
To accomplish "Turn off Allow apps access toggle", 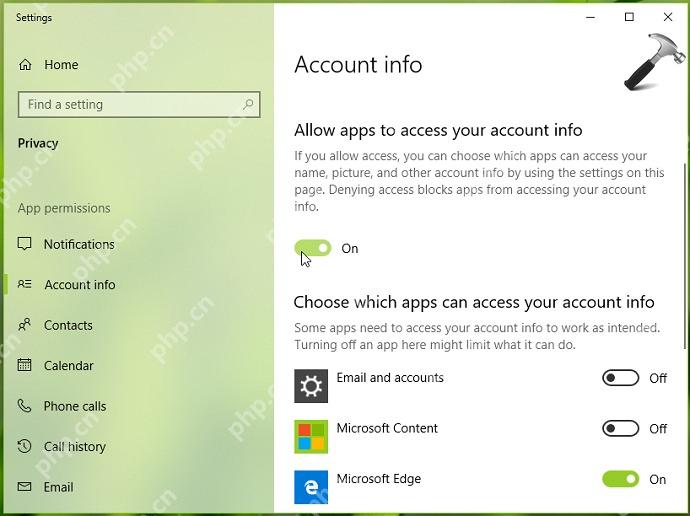I will [x=313, y=248].
